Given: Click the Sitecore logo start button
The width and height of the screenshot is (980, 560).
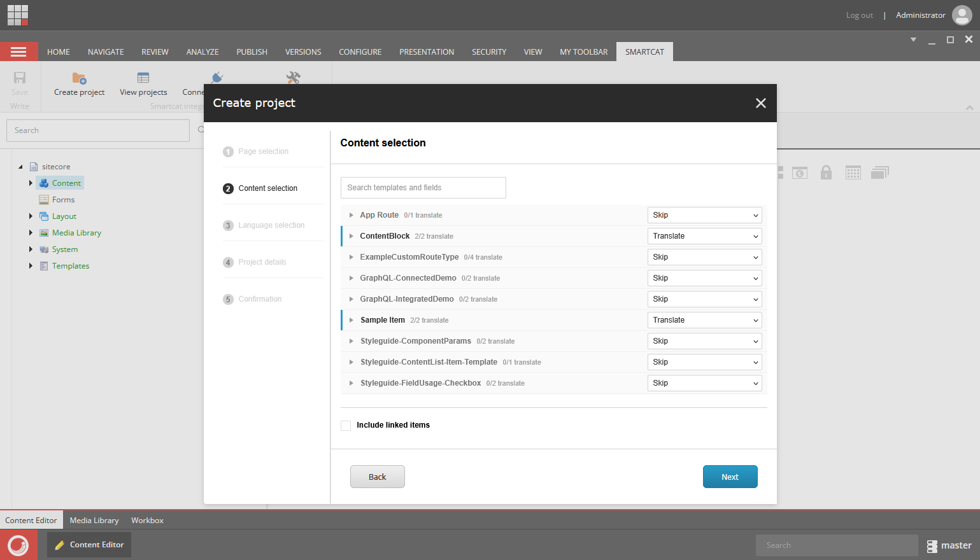Looking at the screenshot, I should 18,545.
